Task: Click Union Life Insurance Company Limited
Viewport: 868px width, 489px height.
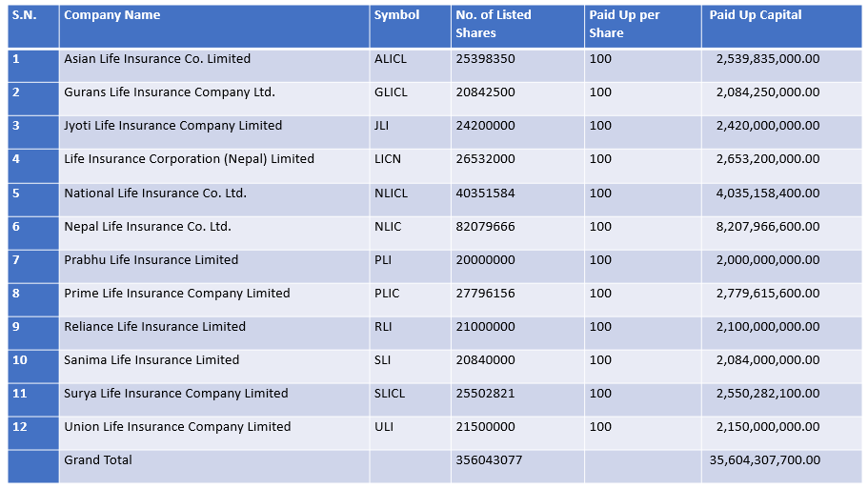Action: point(177,427)
